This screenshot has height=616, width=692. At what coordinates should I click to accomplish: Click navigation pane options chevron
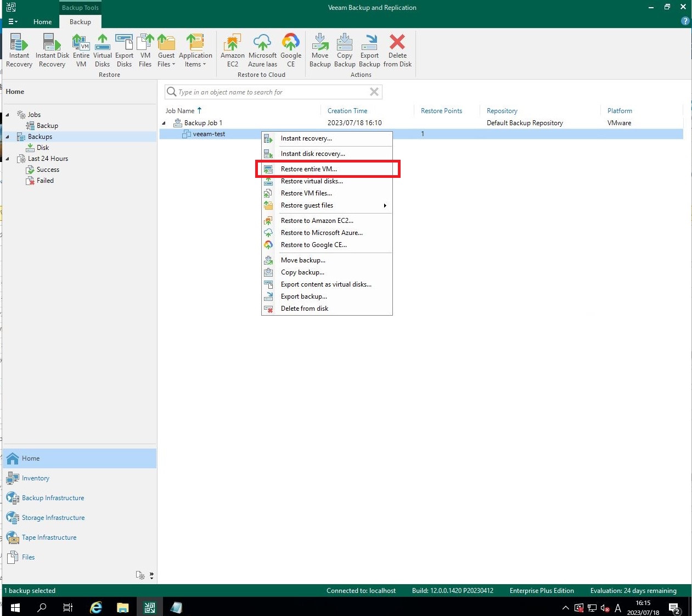pos(151,575)
